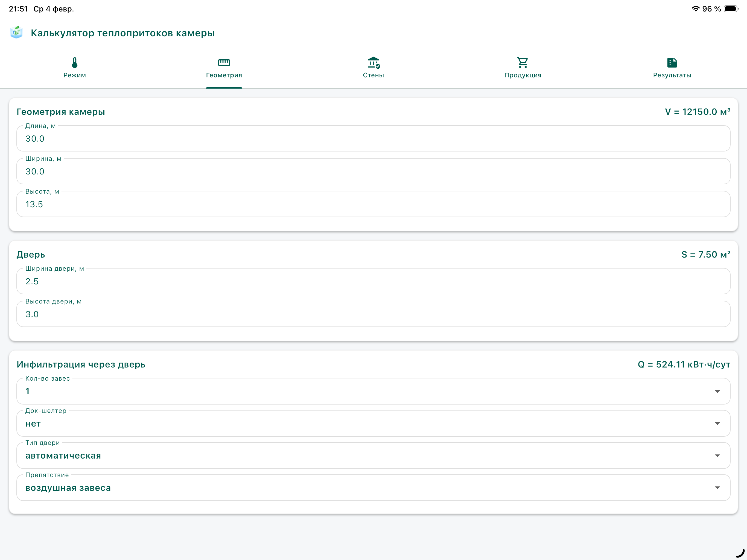Click the Дверь section heading

(31, 254)
